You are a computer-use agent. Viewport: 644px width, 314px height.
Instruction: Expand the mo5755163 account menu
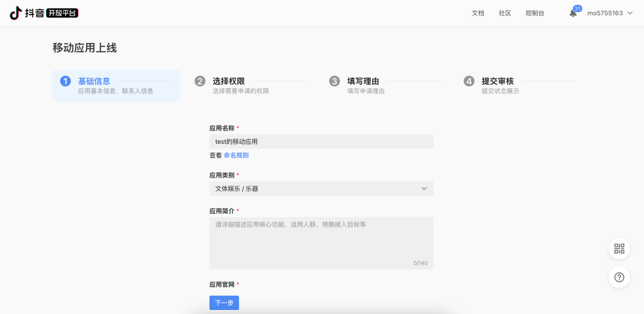click(x=610, y=13)
